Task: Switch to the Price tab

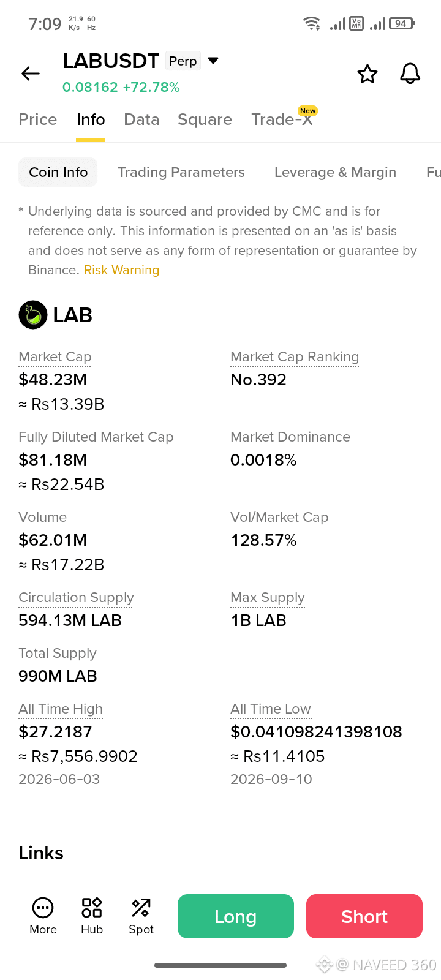Action: point(38,119)
